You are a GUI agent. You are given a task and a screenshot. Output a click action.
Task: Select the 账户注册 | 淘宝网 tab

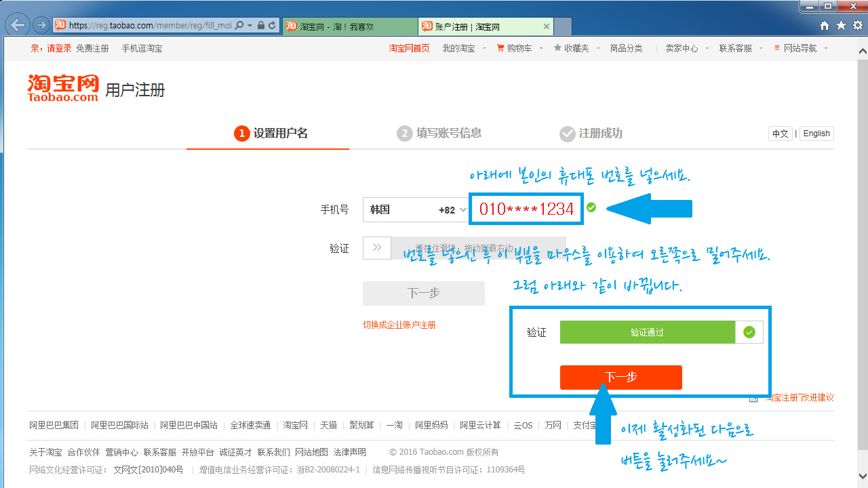coord(485,26)
